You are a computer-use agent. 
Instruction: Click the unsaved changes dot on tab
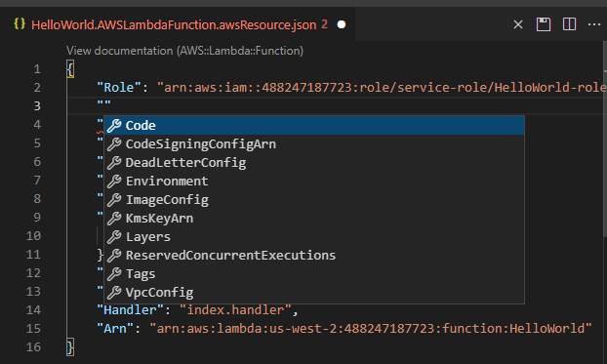tap(342, 24)
